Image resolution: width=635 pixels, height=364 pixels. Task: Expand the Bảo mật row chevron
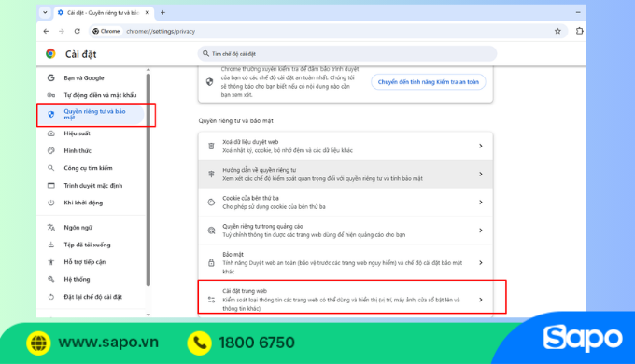point(481,263)
